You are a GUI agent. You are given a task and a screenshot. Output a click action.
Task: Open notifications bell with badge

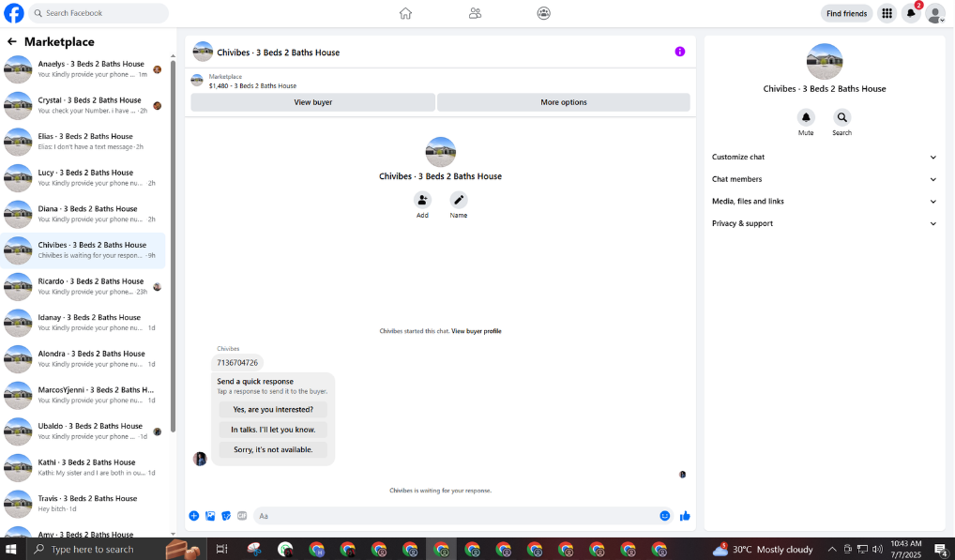[911, 13]
